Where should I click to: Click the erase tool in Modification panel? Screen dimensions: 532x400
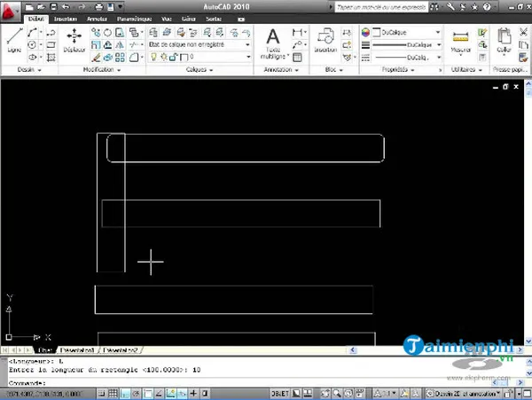click(x=96, y=58)
